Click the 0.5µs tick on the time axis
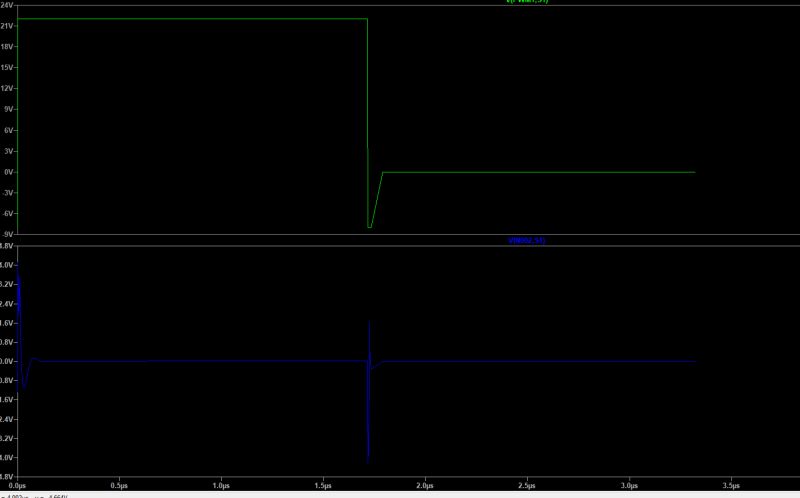This screenshot has height=498, width=800. (x=119, y=486)
